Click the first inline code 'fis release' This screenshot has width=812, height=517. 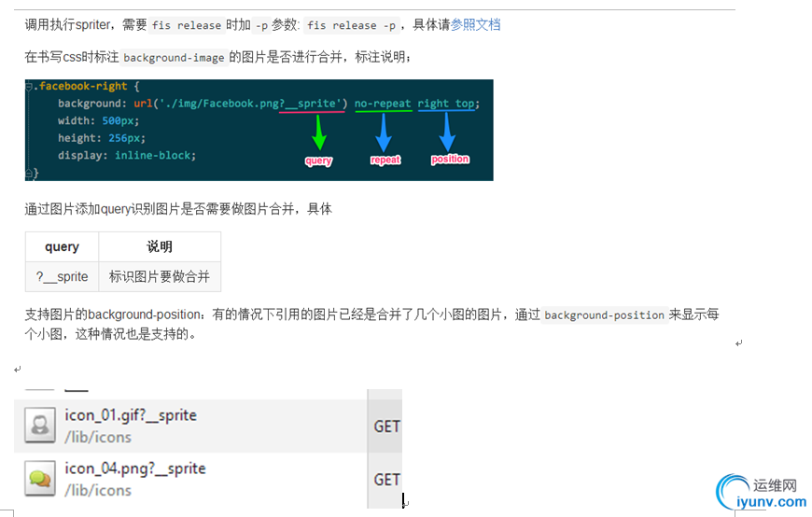pyautogui.click(x=187, y=25)
